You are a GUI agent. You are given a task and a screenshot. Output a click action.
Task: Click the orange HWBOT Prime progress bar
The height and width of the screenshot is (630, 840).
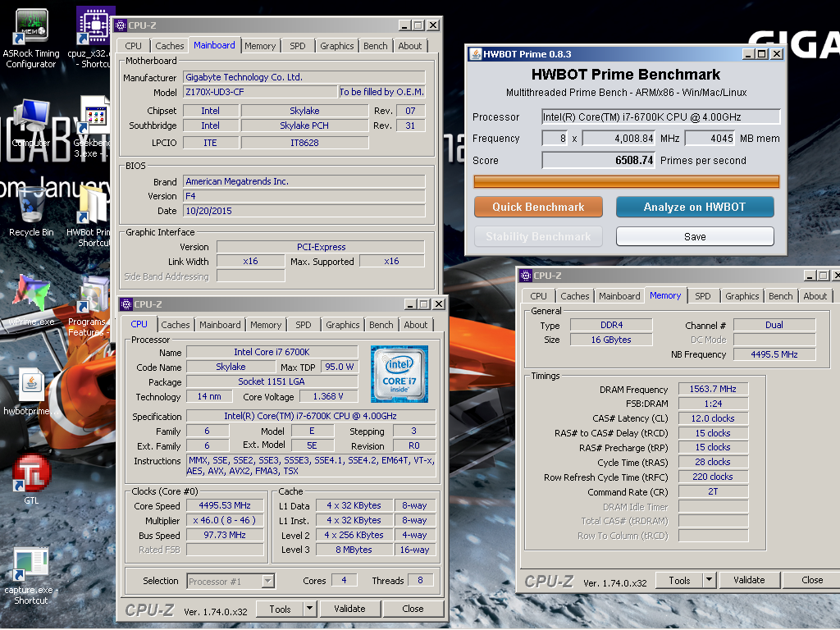(626, 182)
